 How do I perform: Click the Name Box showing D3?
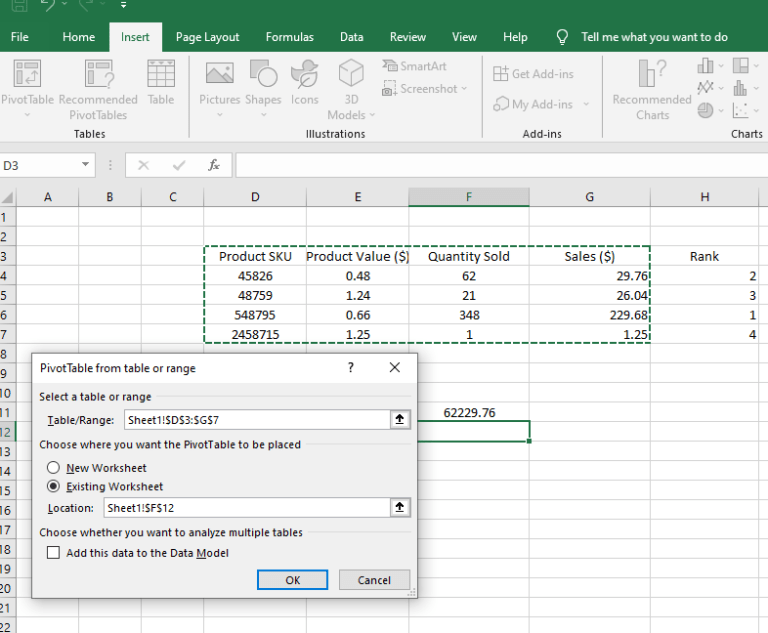40,165
